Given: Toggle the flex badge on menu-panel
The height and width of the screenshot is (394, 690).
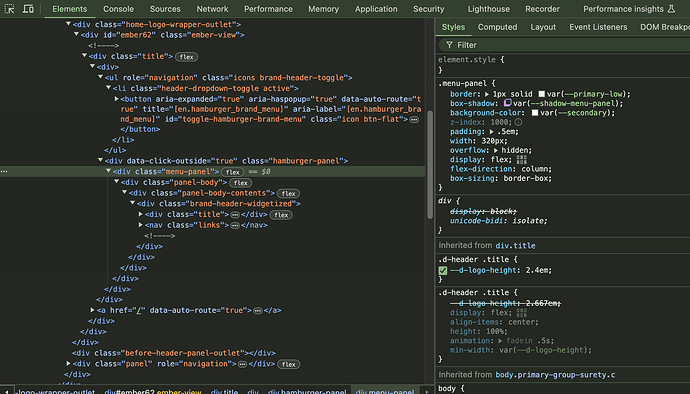Looking at the screenshot, I should (x=232, y=172).
